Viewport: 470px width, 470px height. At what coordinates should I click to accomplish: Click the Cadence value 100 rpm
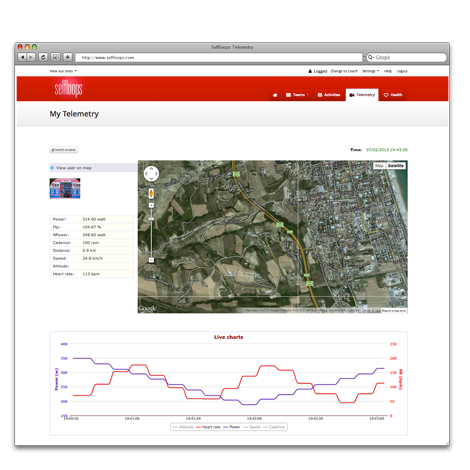(x=91, y=243)
